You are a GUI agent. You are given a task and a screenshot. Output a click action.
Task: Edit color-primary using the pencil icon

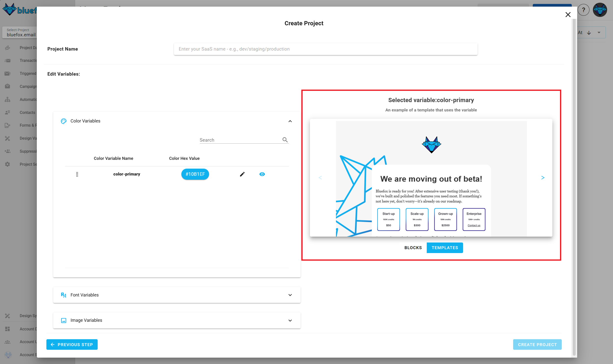242,174
